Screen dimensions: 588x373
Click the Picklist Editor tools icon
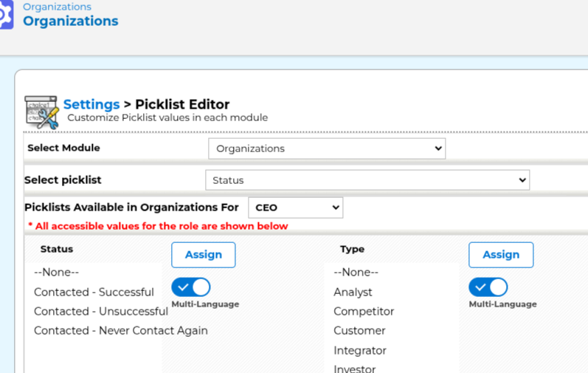click(41, 112)
